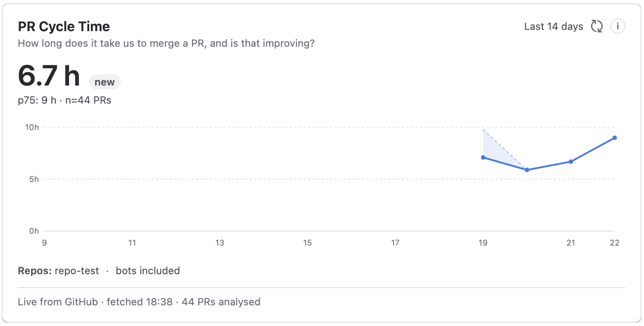The width and height of the screenshot is (644, 326).
Task: Click the Live from GitHub footer text
Action: pyautogui.click(x=58, y=302)
